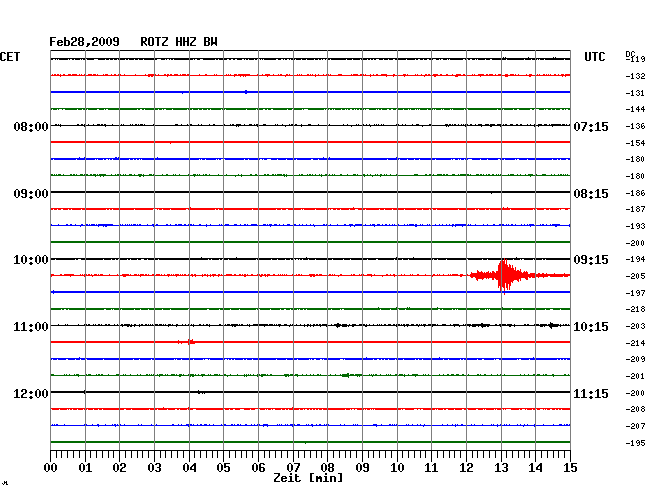Click the x-axis tick label 06
This screenshot has width=650, height=494.
click(x=258, y=468)
